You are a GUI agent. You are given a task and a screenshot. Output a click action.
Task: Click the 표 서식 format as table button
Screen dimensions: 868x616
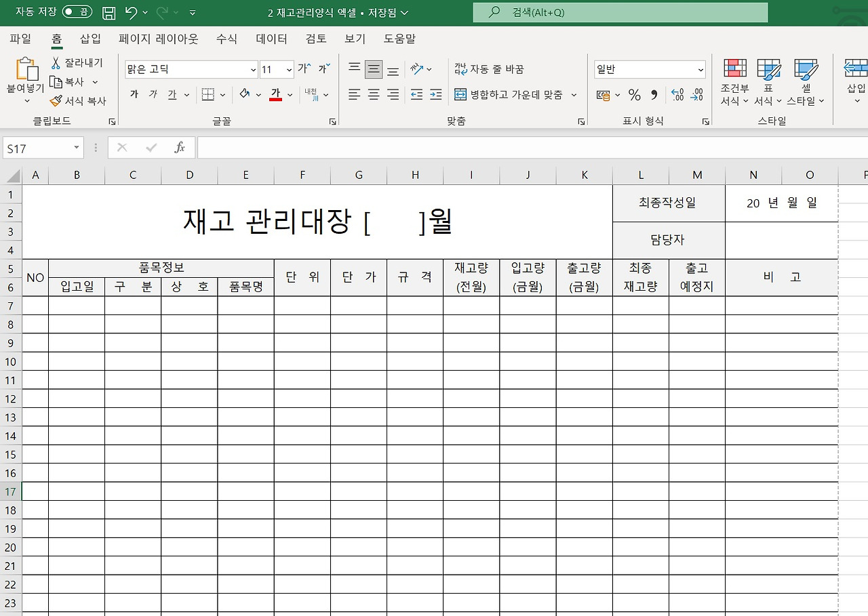769,81
